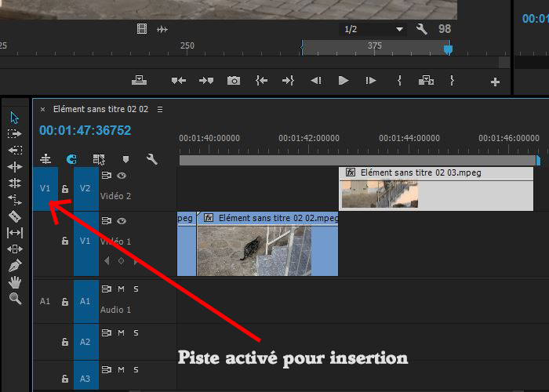Viewport: 549px width, 392px height.
Task: Open the 1/2 playback resolution dropdown
Action: (374, 29)
